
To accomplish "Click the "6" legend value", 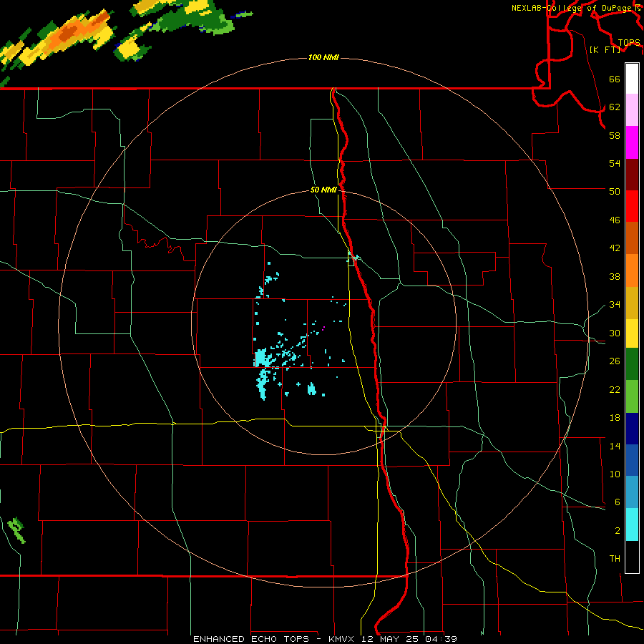I will click(618, 502).
